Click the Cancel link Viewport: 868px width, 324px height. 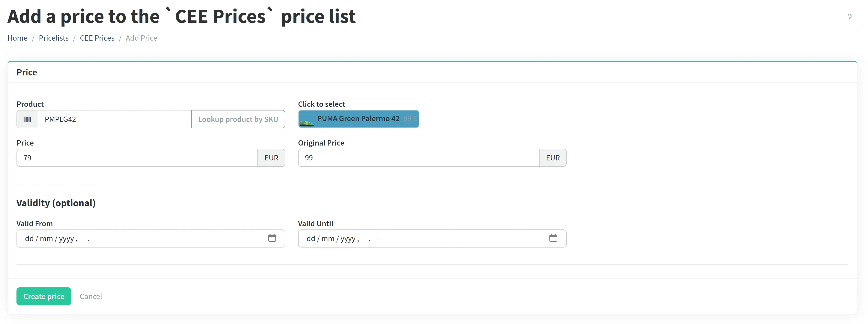(91, 296)
